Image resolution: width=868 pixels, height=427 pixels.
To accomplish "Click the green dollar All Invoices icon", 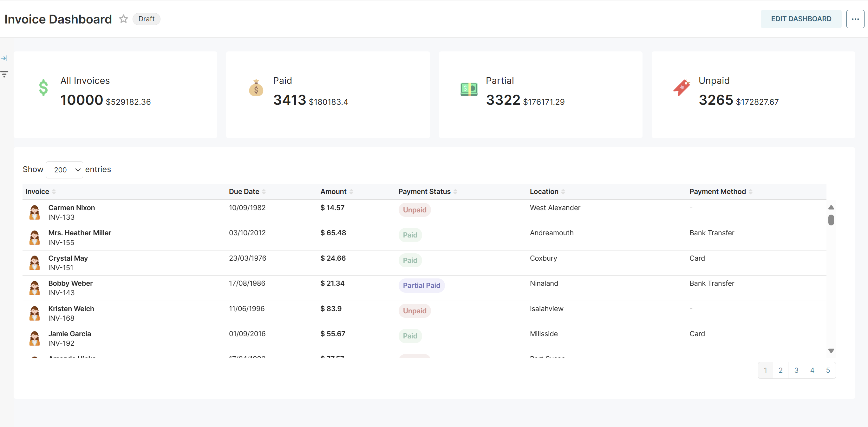I will tap(43, 88).
